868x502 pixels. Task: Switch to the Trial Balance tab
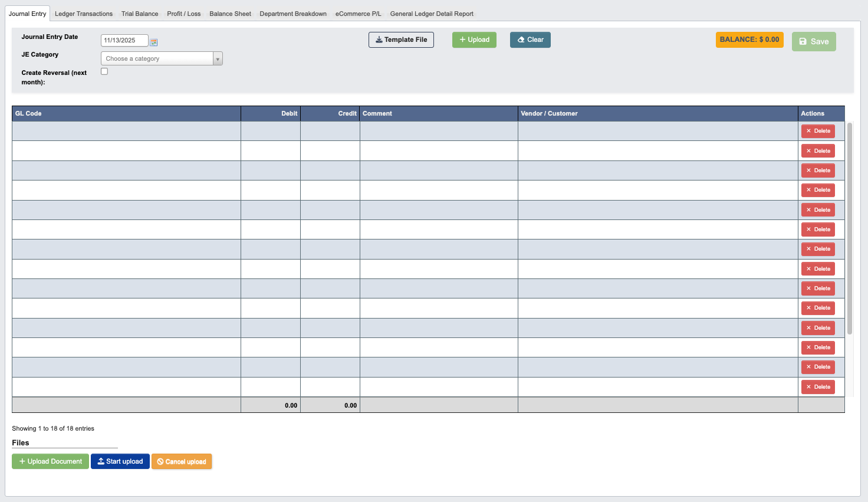[x=139, y=13]
